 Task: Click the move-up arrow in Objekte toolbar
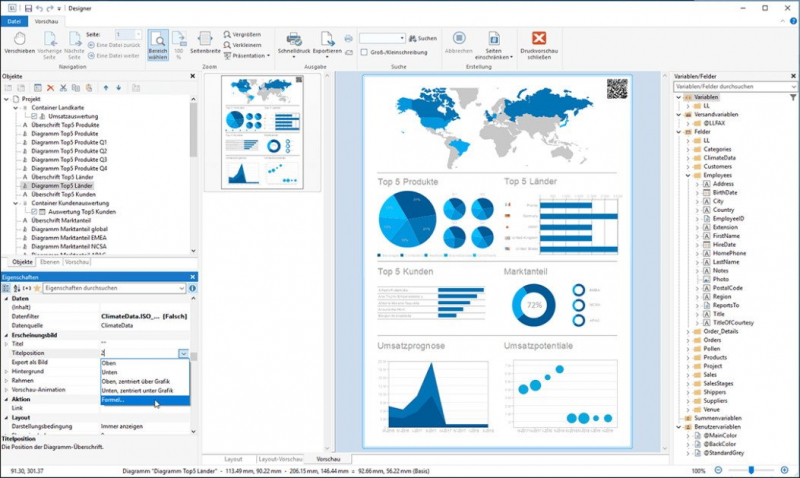[x=105, y=88]
